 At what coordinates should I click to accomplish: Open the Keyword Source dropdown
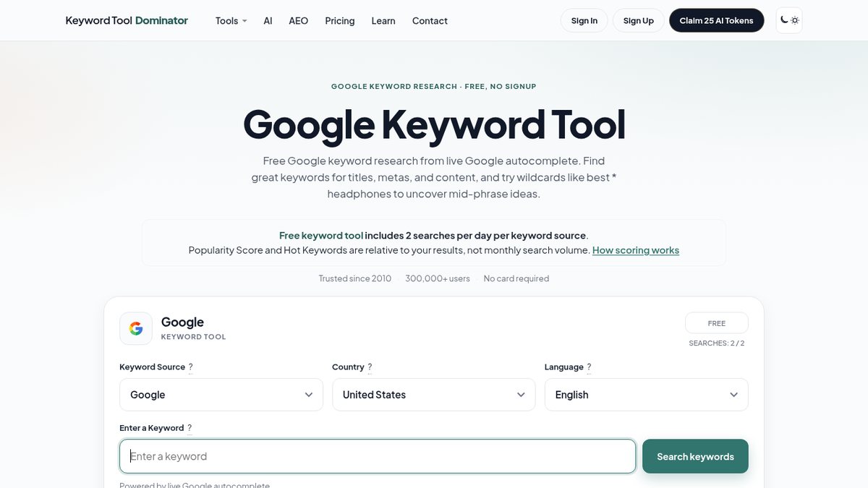coord(221,395)
